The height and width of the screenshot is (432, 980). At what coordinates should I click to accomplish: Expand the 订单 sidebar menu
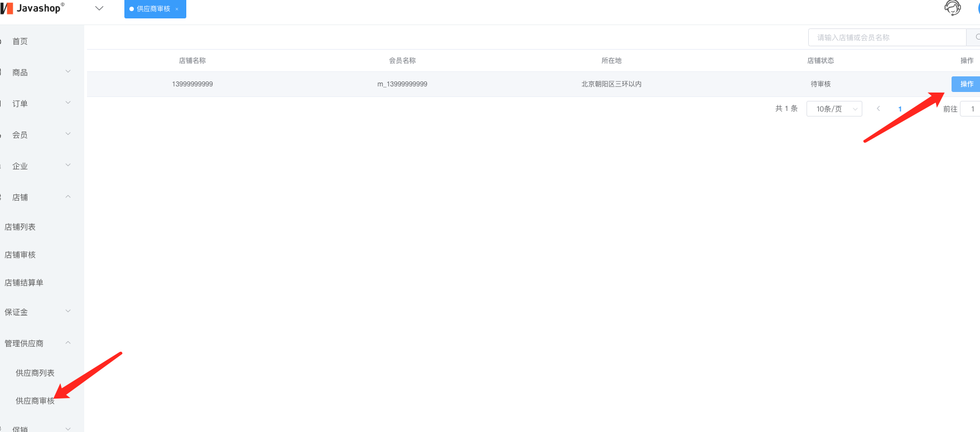click(x=42, y=104)
